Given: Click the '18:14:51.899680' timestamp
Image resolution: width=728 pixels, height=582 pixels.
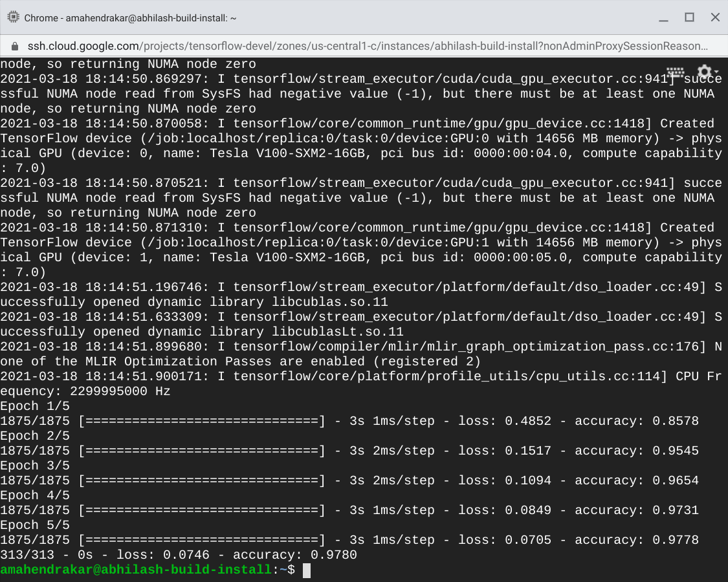Looking at the screenshot, I should click(x=144, y=346).
